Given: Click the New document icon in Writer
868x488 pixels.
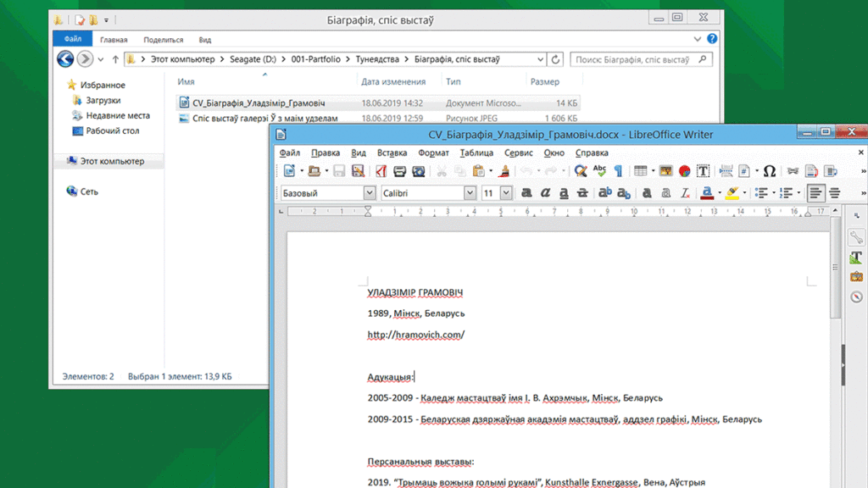Looking at the screenshot, I should [x=289, y=171].
